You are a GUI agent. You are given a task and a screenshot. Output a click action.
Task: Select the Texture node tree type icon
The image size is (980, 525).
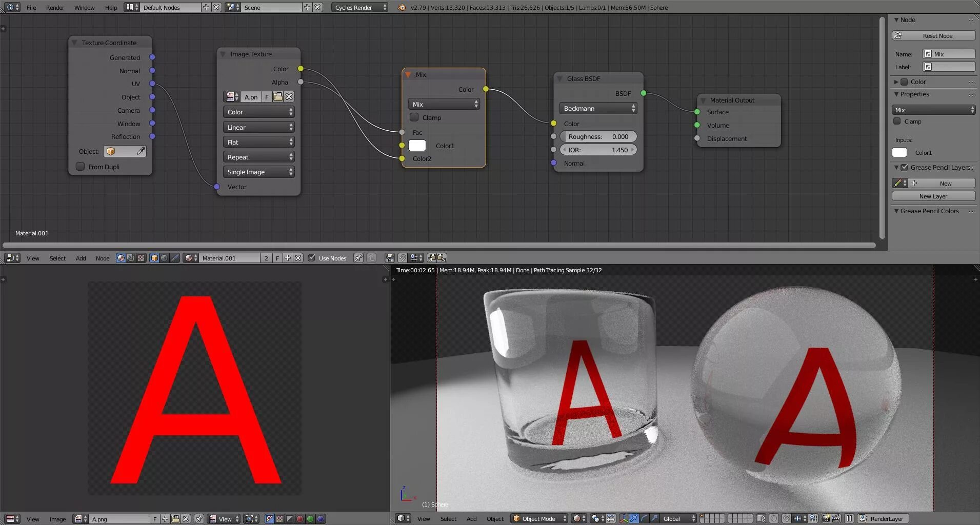click(x=141, y=258)
